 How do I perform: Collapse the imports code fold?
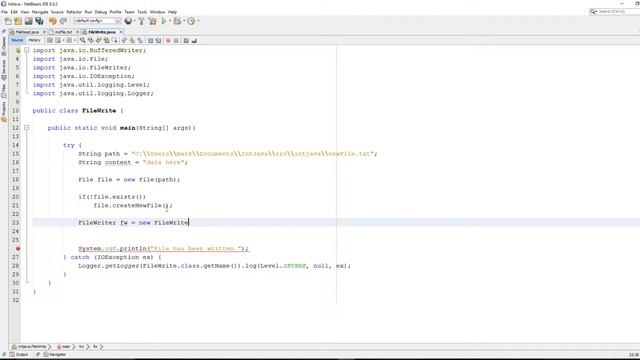click(27, 50)
